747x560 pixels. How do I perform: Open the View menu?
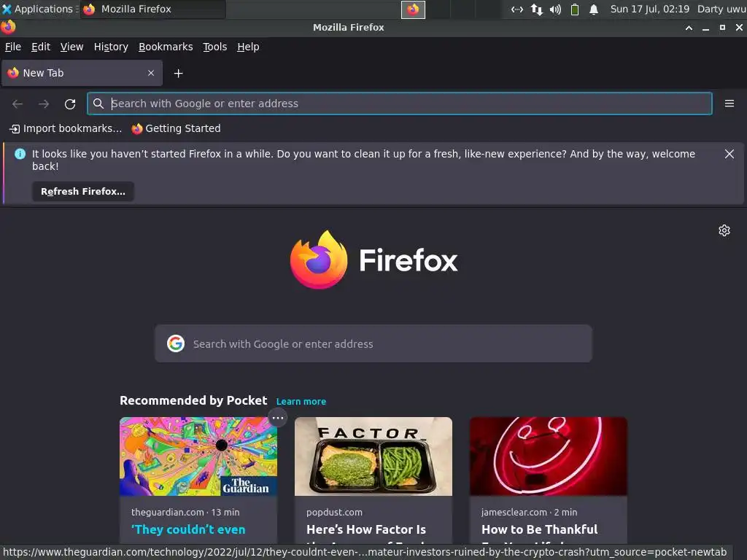[x=71, y=47]
